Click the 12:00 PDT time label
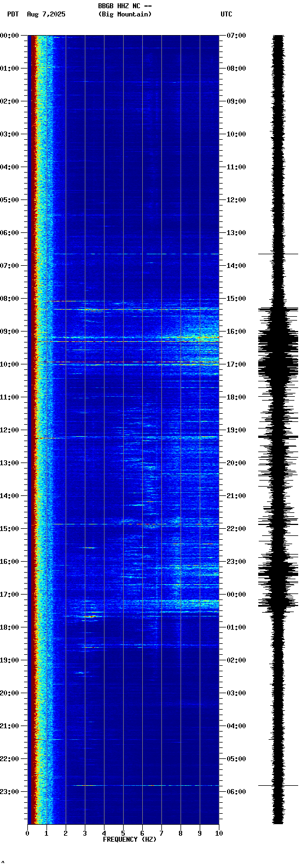 (x=9, y=430)
